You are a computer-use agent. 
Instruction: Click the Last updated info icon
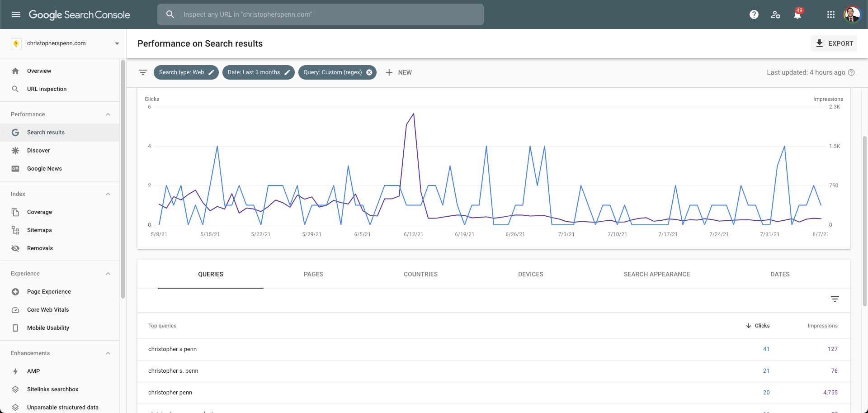(x=851, y=72)
